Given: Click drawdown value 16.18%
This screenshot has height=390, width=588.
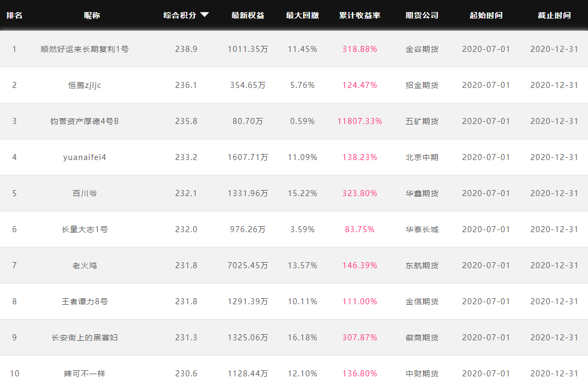Looking at the screenshot, I should tap(302, 337).
